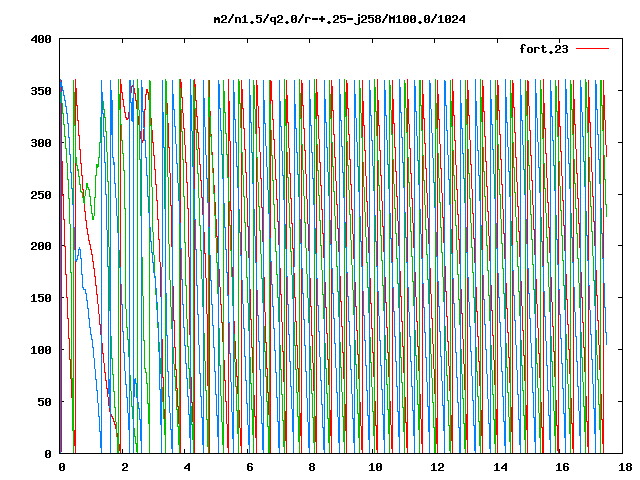Click the red legend line sample
Screen dimensions: 640x480
click(592, 49)
